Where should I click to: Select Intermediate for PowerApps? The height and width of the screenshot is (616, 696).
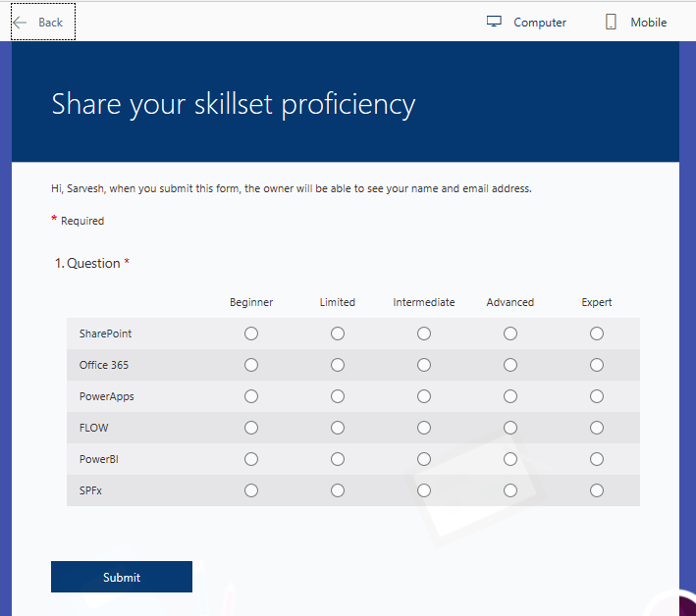tap(424, 396)
